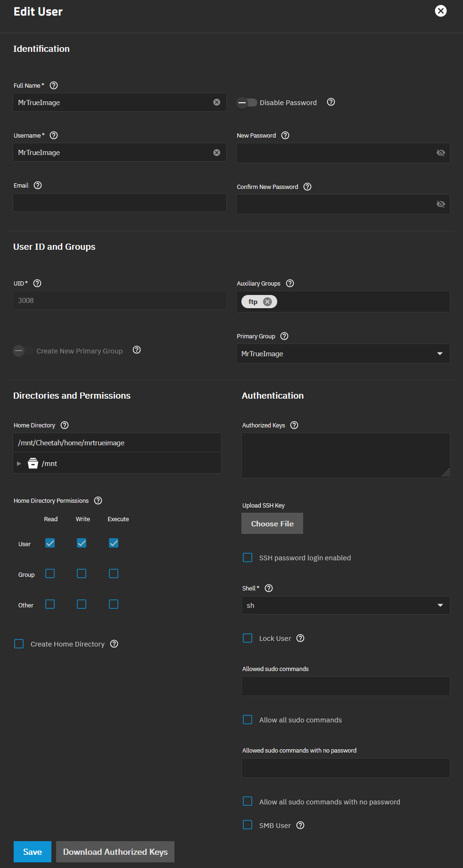This screenshot has width=463, height=868.
Task: Show help for Home Directory Permissions
Action: point(98,500)
